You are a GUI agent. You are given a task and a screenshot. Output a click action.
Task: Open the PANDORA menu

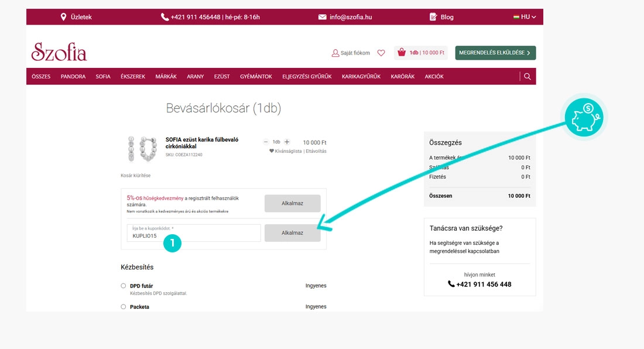tap(73, 76)
